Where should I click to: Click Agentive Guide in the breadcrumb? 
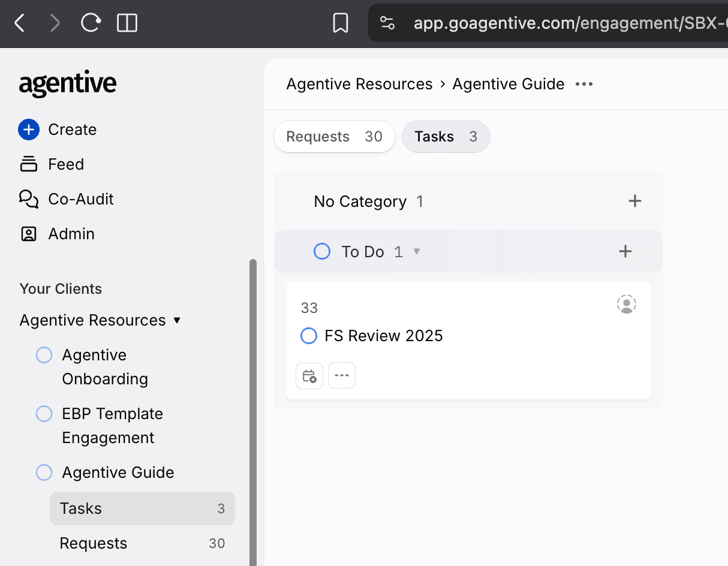click(509, 84)
